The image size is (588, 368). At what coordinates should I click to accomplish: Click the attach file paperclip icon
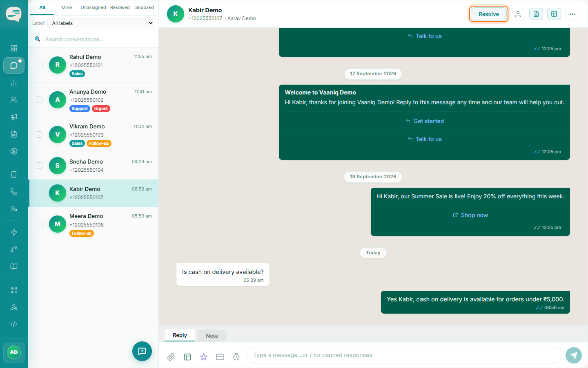pos(171,357)
